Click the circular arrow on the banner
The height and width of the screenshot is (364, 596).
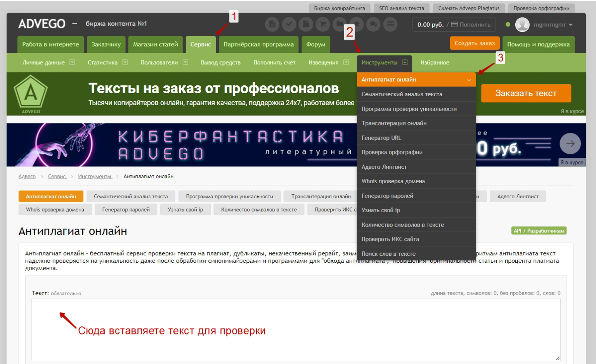click(x=570, y=144)
